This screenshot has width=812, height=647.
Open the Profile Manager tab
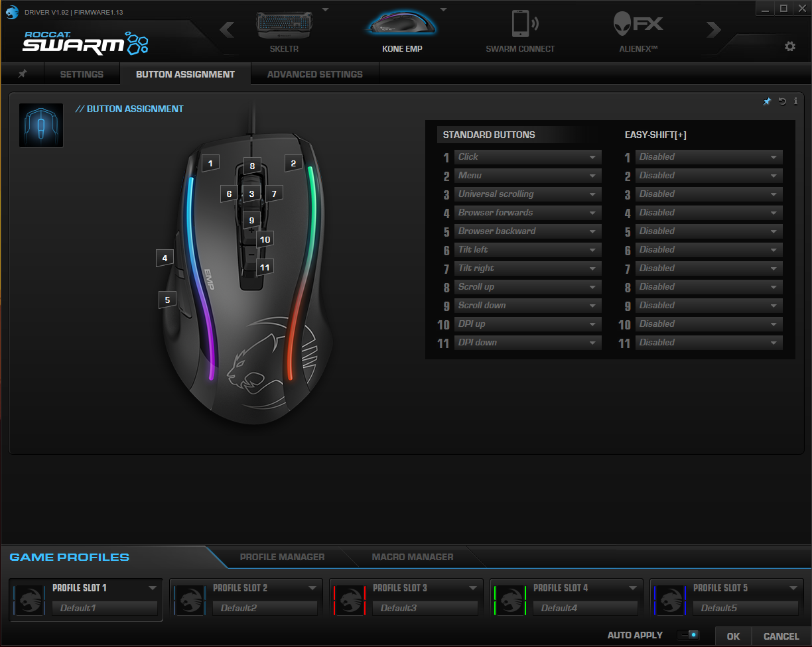pyautogui.click(x=282, y=557)
